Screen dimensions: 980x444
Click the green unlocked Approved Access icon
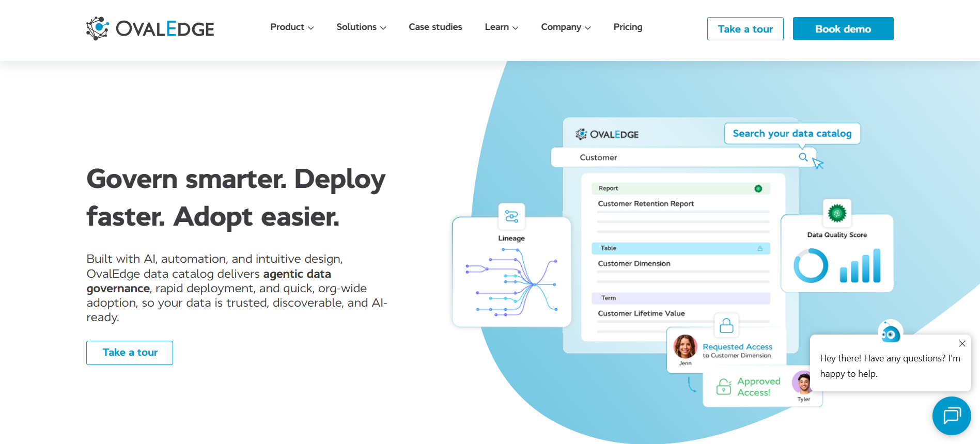pyautogui.click(x=724, y=387)
